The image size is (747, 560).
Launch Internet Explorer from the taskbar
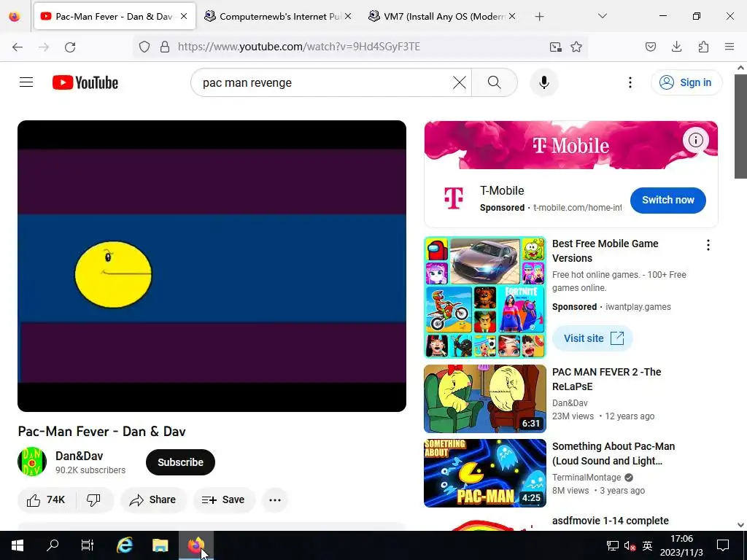(125, 545)
